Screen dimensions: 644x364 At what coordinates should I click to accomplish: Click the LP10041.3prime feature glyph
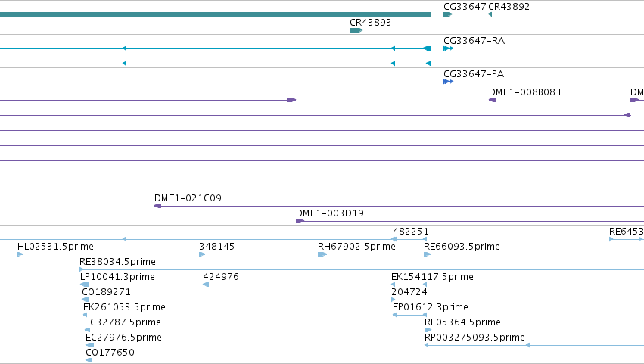click(85, 285)
